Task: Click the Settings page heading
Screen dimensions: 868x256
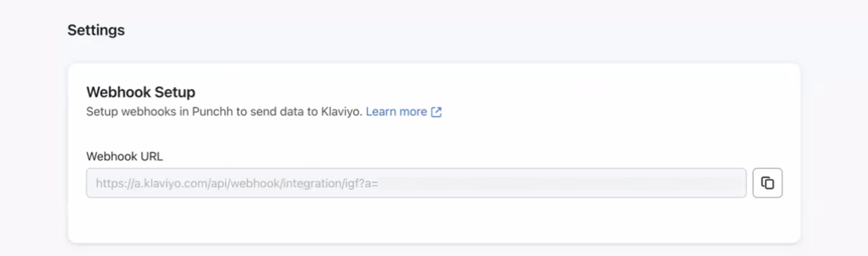Action: 96,30
